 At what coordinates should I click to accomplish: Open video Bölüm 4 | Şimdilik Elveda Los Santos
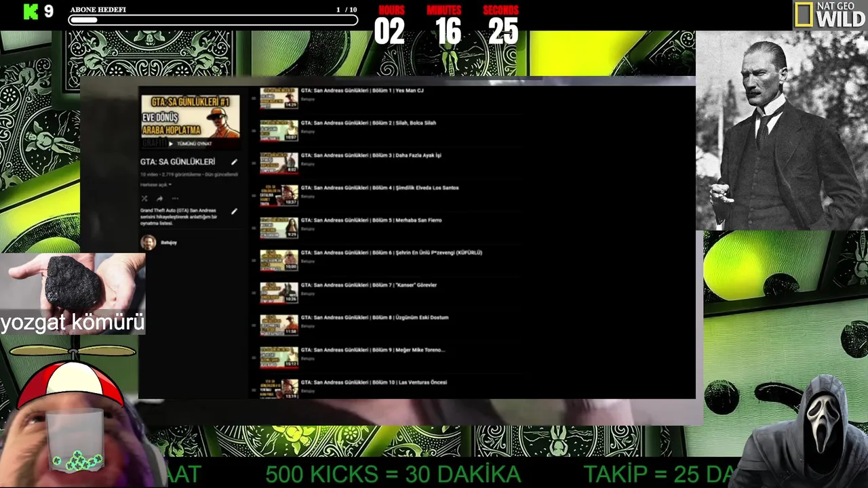[x=380, y=188]
